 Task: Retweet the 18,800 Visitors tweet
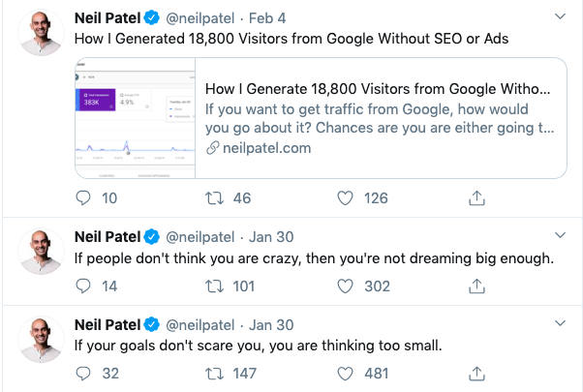coord(215,198)
